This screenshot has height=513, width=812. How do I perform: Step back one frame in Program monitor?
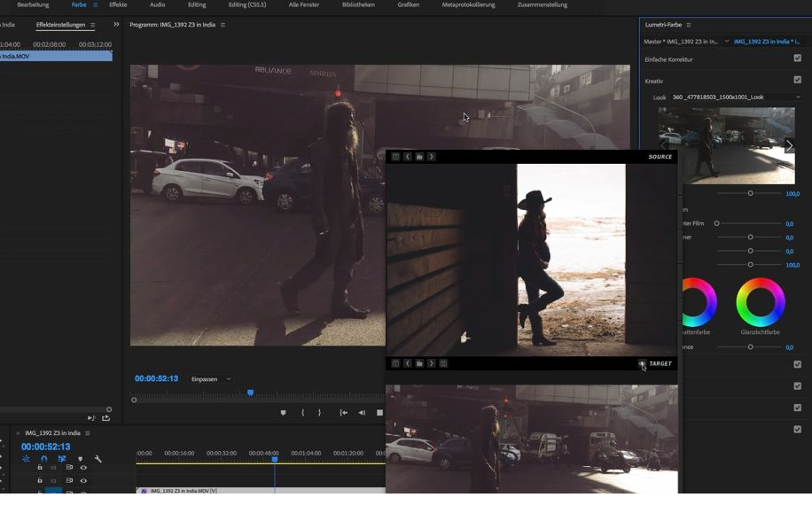coord(362,413)
